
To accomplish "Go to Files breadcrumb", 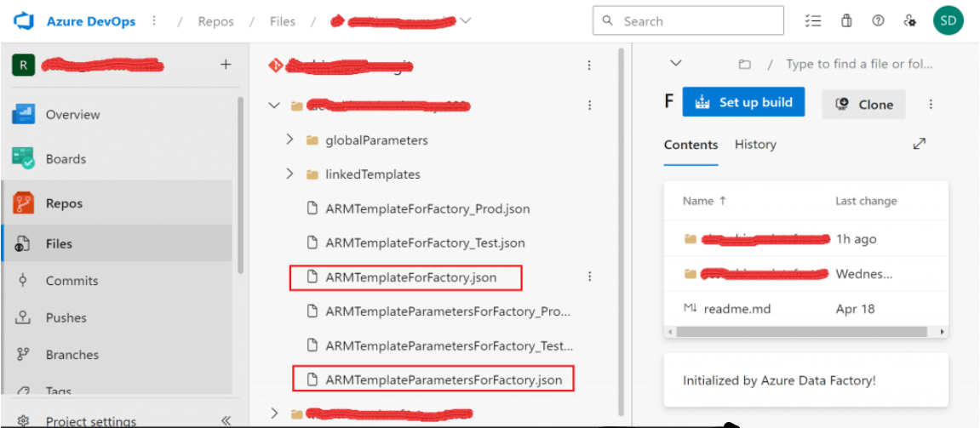I will [283, 21].
